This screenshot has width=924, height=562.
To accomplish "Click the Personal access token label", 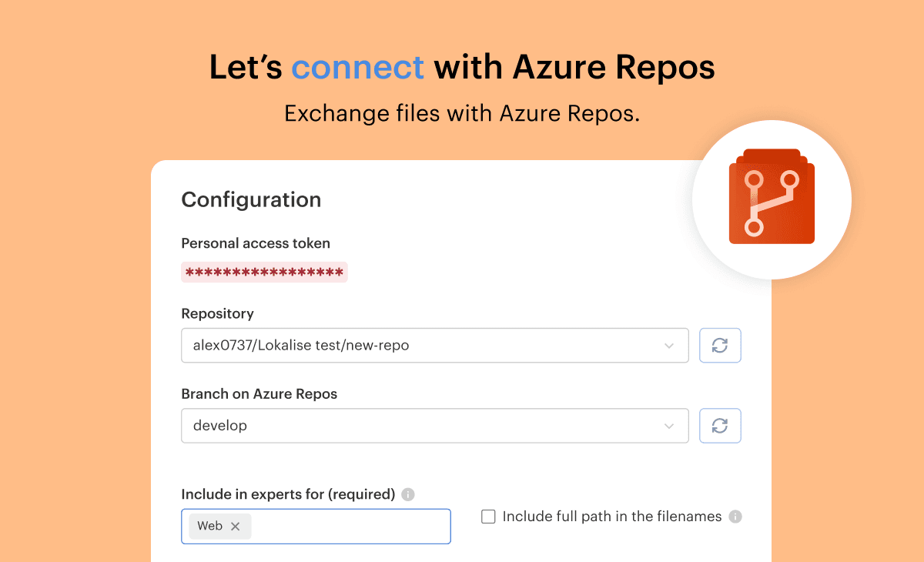I will [256, 243].
